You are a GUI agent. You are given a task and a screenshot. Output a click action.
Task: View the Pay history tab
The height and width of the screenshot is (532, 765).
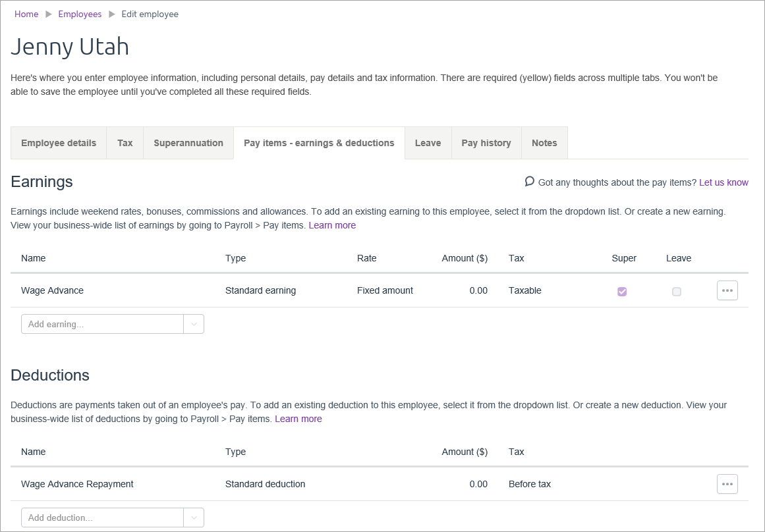(486, 143)
